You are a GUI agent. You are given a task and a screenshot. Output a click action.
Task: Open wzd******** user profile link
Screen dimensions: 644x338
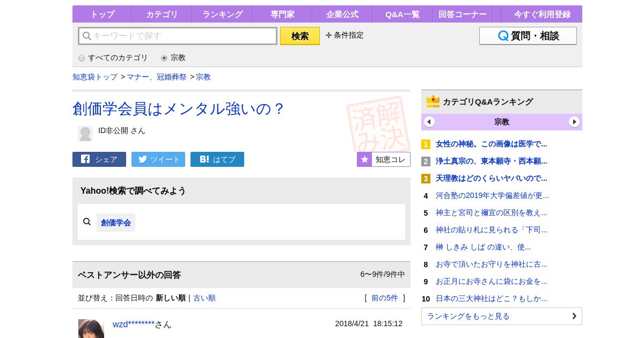(134, 324)
